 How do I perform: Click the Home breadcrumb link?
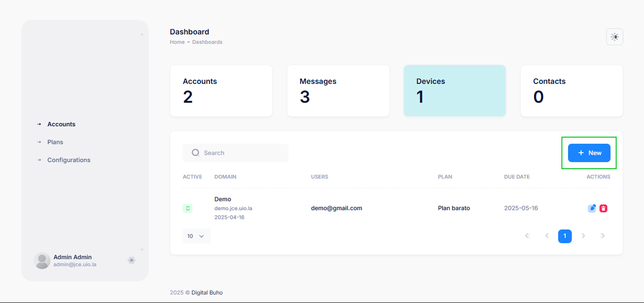(177, 42)
